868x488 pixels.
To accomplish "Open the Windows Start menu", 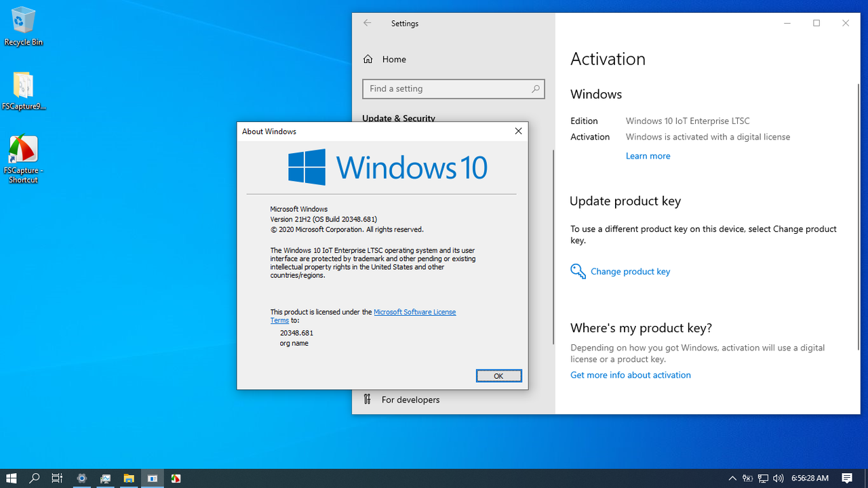I will click(12, 479).
